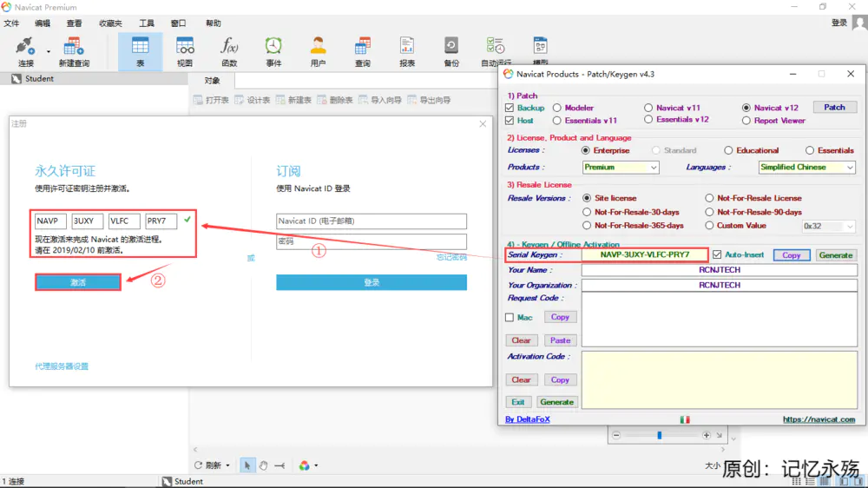Screen dimensions: 868x488
Task: Open the Products Premium dropdown
Action: [621, 167]
